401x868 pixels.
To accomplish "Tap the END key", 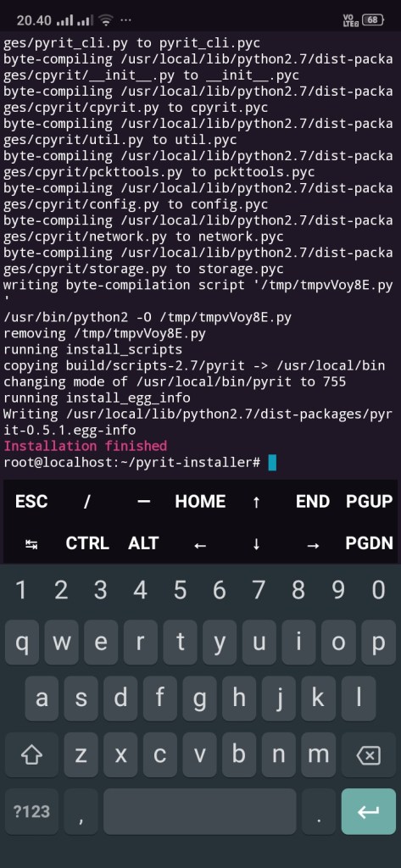I will (313, 502).
